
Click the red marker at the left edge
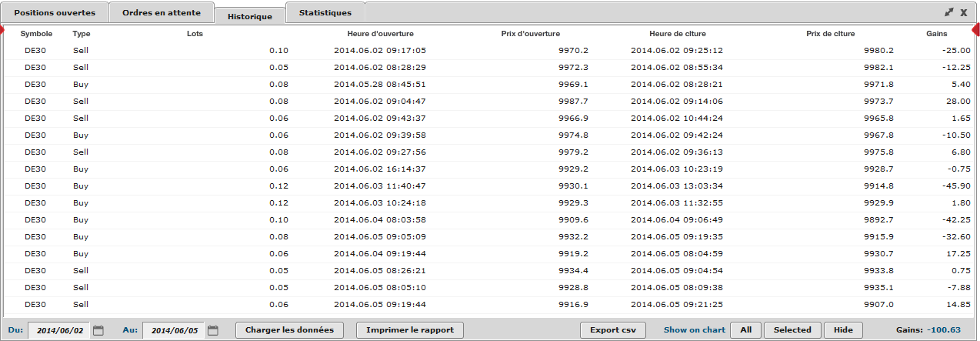[x=2, y=30]
